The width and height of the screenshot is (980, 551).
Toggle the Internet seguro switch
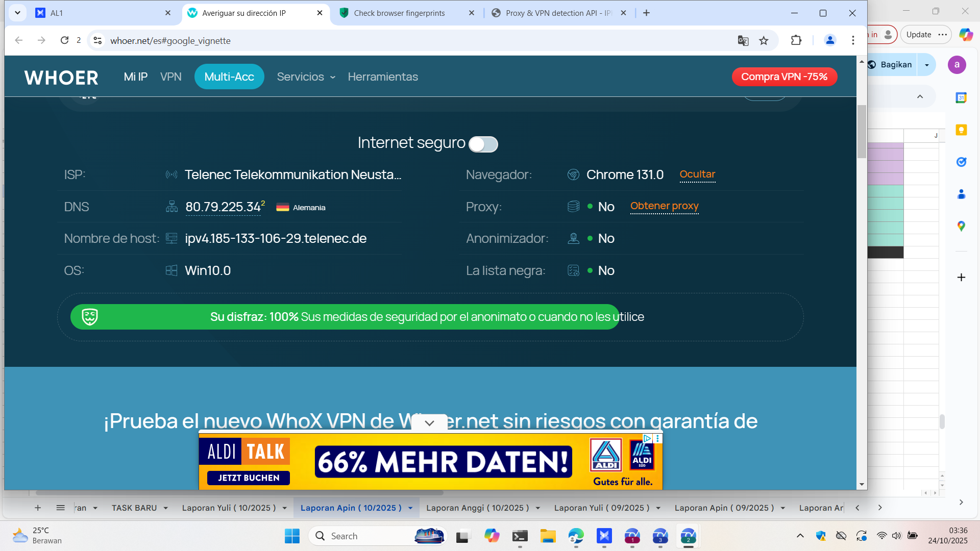[x=483, y=144]
